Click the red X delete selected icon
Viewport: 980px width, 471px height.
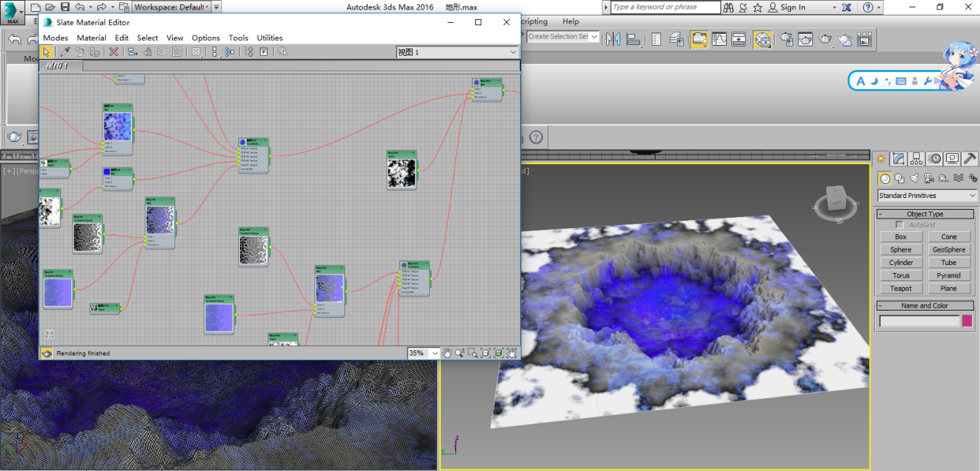[x=113, y=52]
